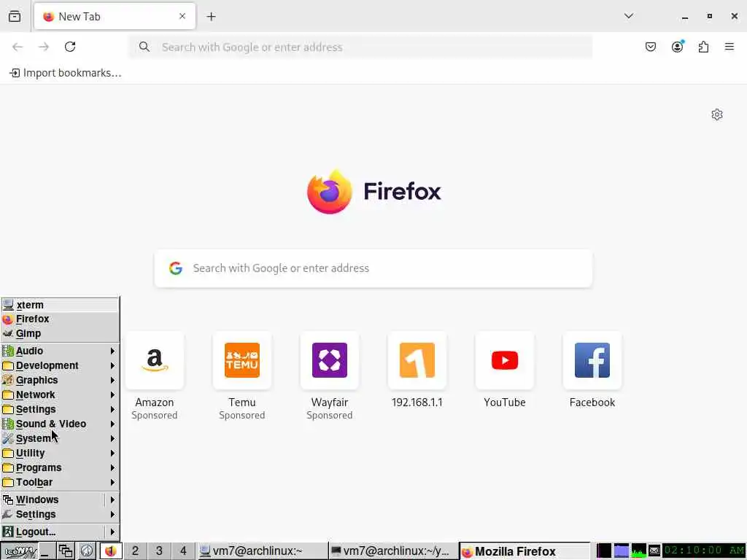Open a new tab with plus button
Screen dimensions: 747x560
(211, 17)
